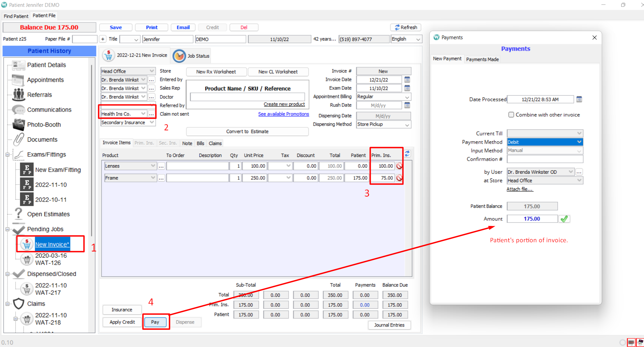The height and width of the screenshot is (347, 644).
Task: Enable the Combine with other invoice checkbox
Action: pos(511,115)
